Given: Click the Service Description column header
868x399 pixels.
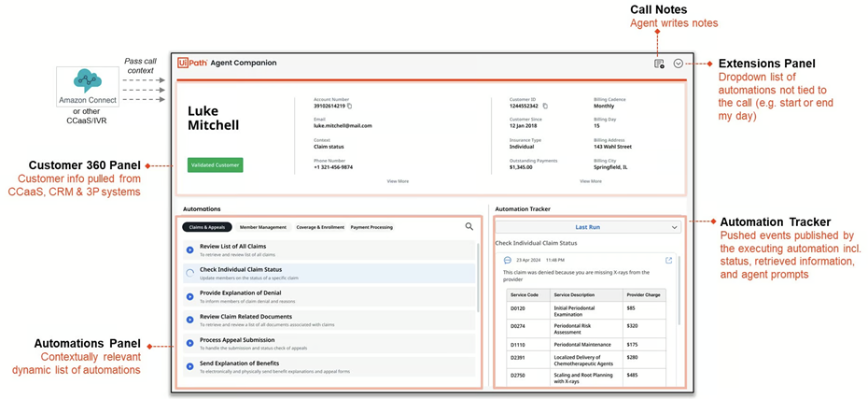Looking at the screenshot, I should tap(585, 295).
